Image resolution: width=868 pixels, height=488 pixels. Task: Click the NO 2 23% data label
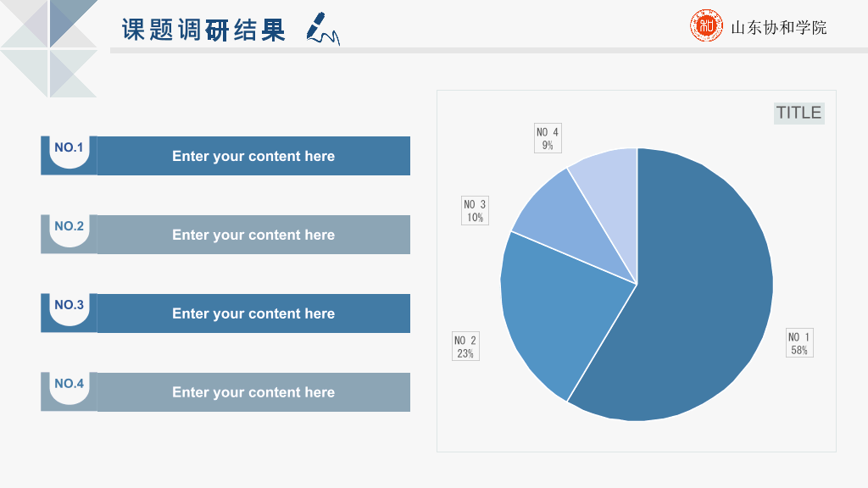465,347
